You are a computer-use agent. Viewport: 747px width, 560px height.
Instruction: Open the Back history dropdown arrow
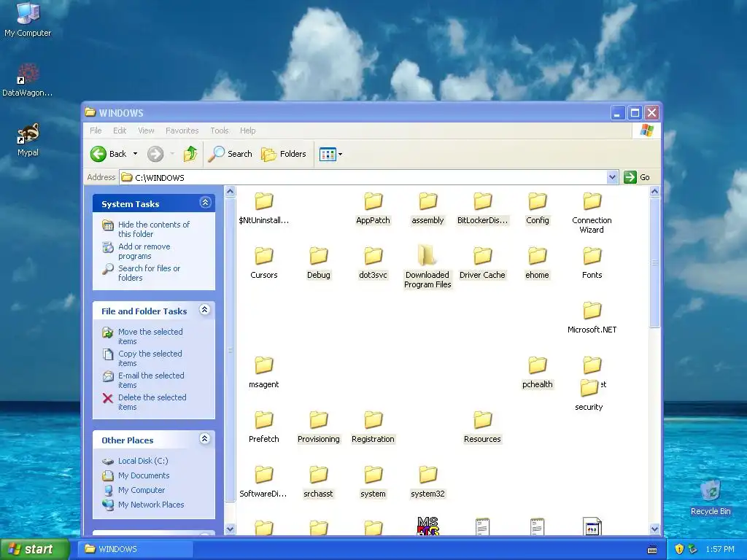point(135,154)
